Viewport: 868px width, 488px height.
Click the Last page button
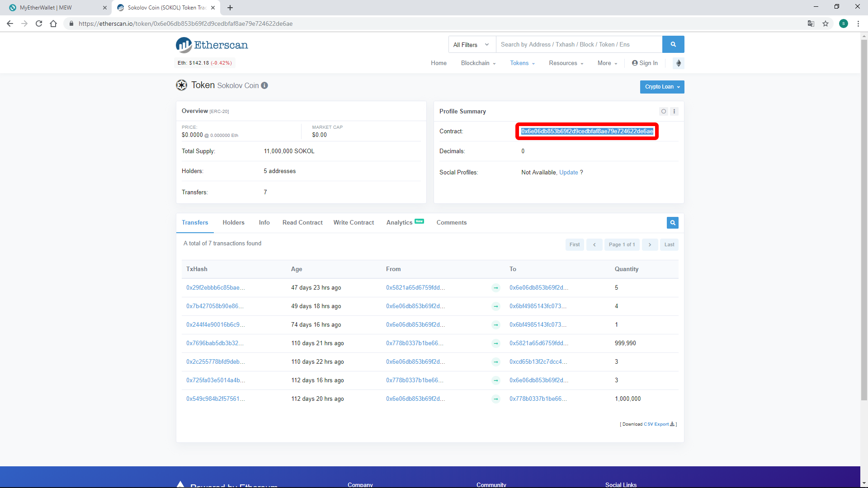pos(670,244)
